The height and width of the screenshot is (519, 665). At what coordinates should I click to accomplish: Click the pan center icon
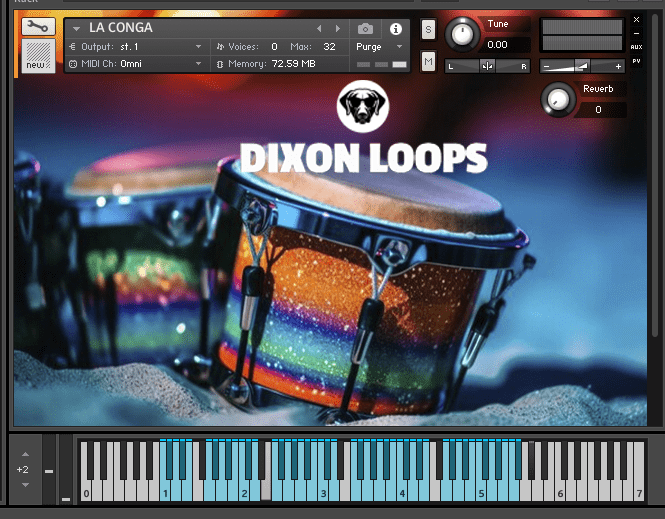coord(487,66)
